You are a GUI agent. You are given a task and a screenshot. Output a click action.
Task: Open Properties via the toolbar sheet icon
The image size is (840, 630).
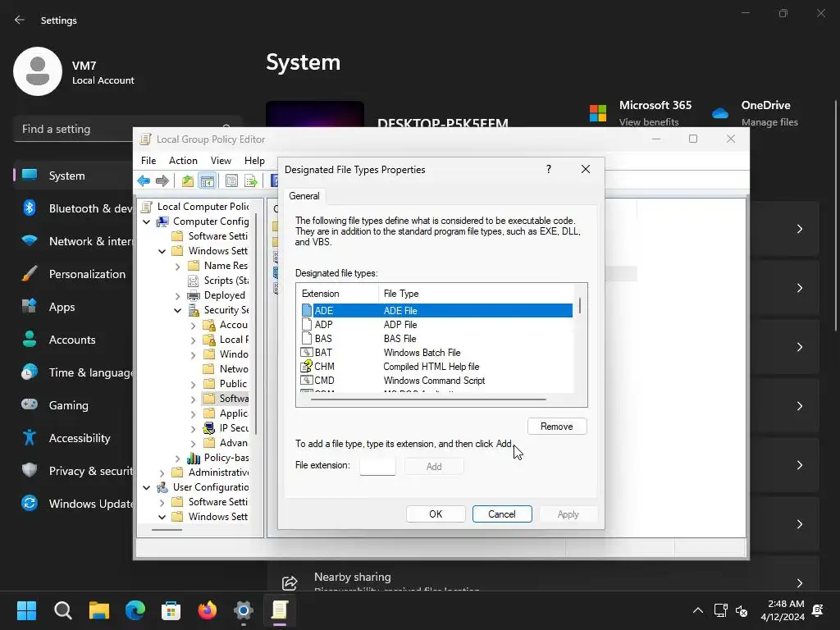231,180
